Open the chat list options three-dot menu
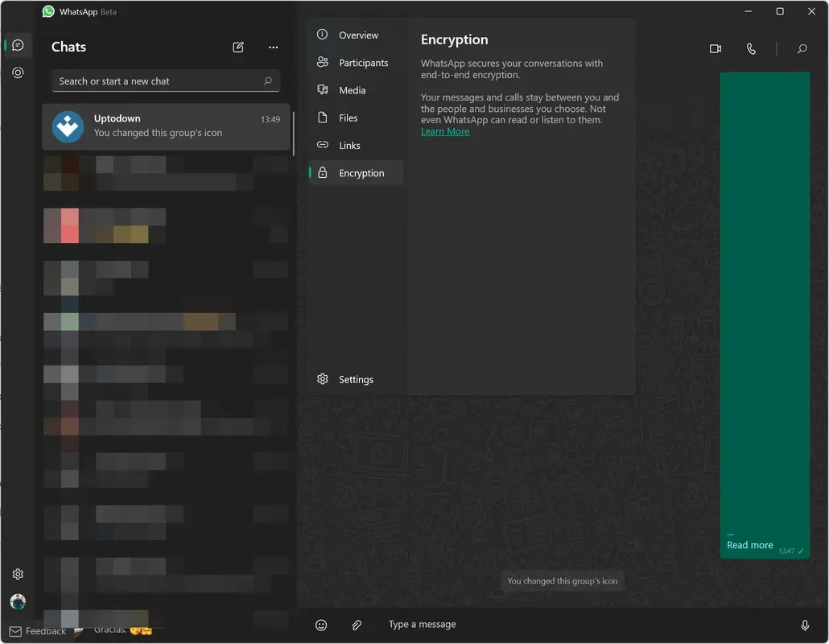This screenshot has width=829, height=644. (x=273, y=47)
